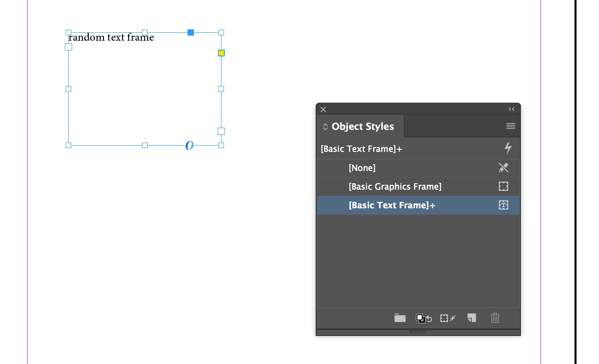Select the [Basic Text Frame]+ style row
The height and width of the screenshot is (364, 599).
point(418,205)
